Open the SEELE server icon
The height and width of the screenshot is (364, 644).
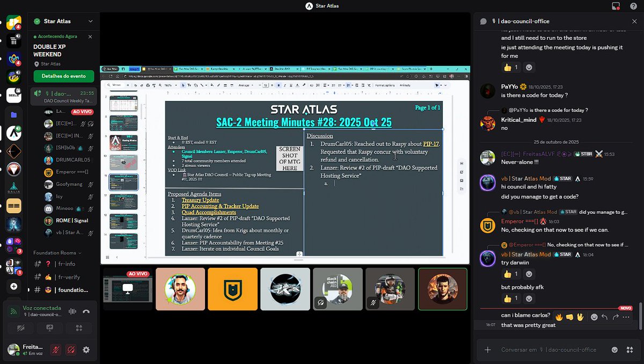coord(14,96)
